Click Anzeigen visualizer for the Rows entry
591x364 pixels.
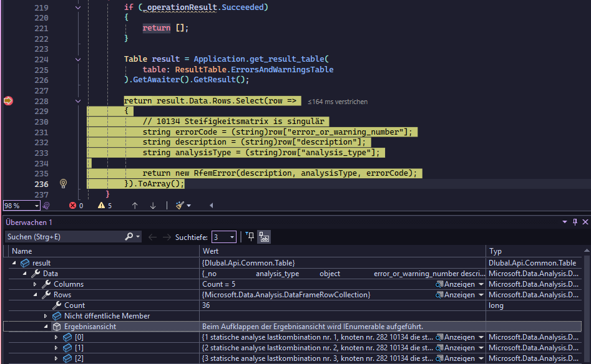[459, 295]
